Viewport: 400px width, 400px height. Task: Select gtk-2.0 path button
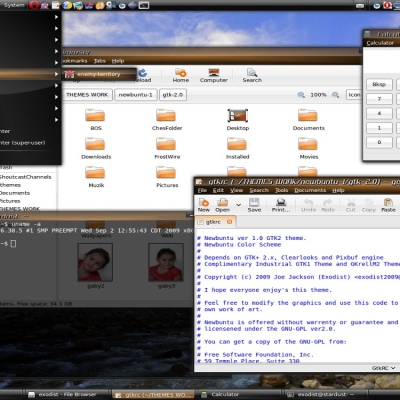click(x=173, y=95)
